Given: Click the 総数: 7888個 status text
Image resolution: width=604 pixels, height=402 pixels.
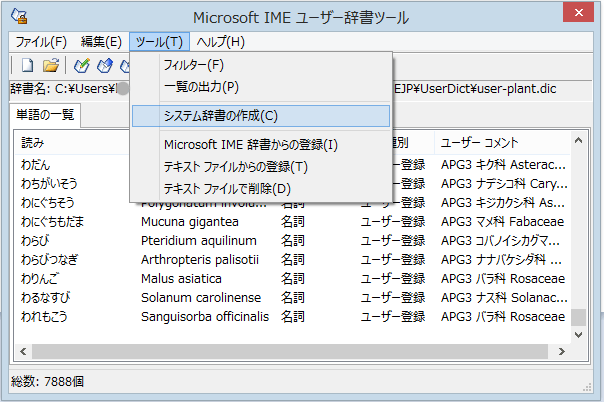Looking at the screenshot, I should (47, 382).
